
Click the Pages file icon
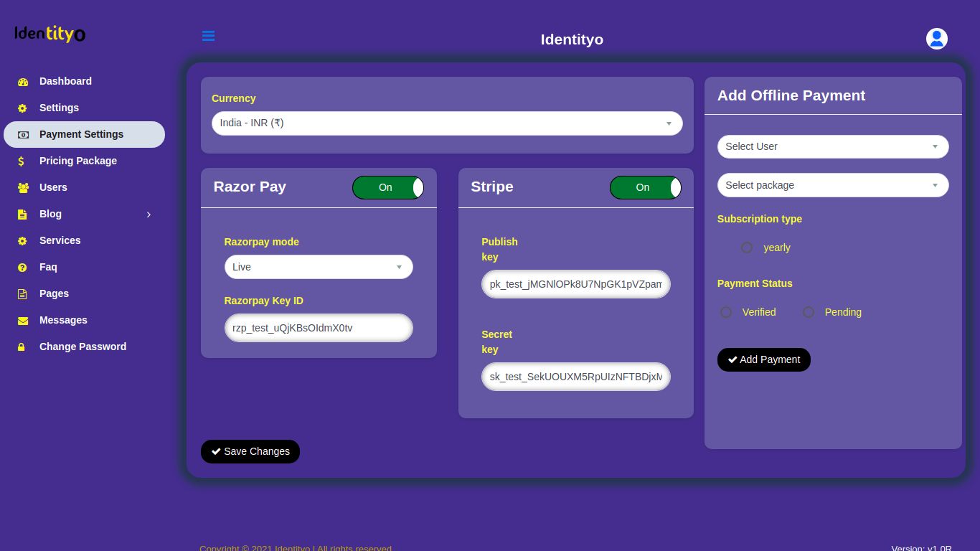point(22,294)
